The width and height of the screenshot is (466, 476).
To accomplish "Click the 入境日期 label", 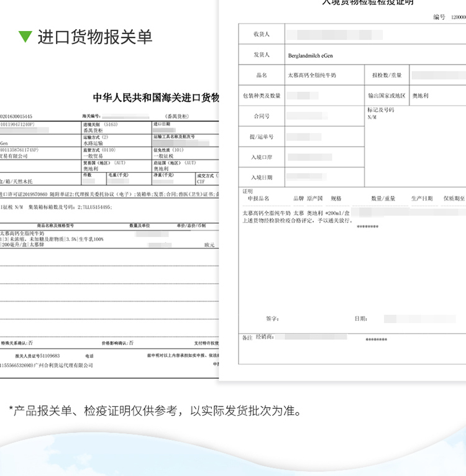I will click(262, 178).
